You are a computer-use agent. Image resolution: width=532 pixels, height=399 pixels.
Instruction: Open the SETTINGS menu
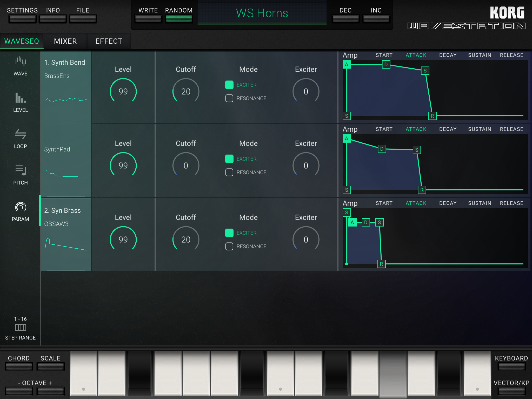coord(22,19)
